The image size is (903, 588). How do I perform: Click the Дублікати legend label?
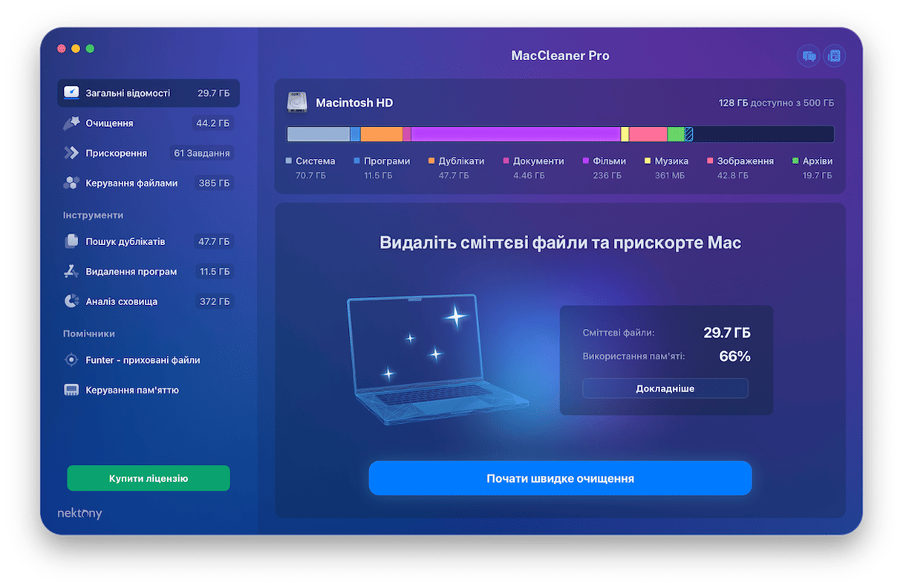coord(461,161)
